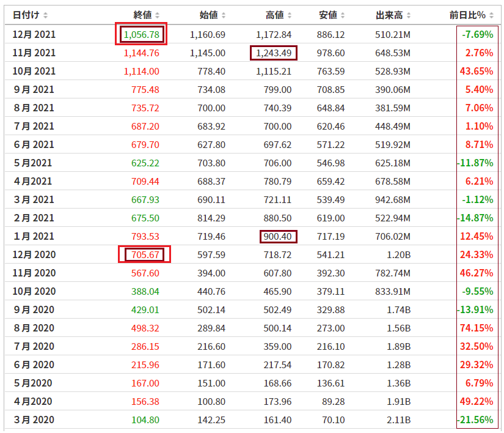This screenshot has width=504, height=433.
Task: Select the 12月 2020 date cell
Action: (x=34, y=254)
